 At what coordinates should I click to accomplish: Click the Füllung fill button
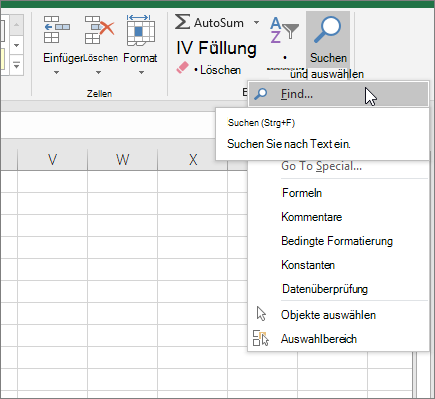coord(216,48)
